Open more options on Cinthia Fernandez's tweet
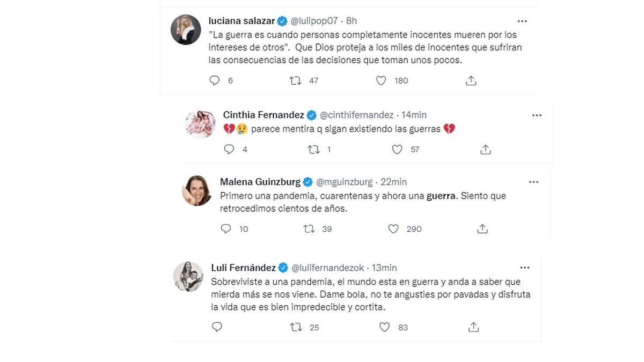Screen dimensions: 644x362 point(537,115)
